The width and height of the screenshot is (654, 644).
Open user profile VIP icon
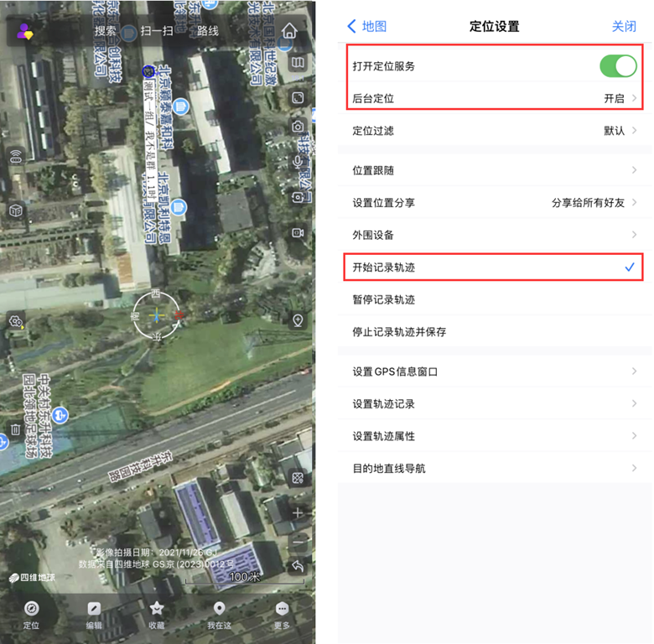point(25,32)
